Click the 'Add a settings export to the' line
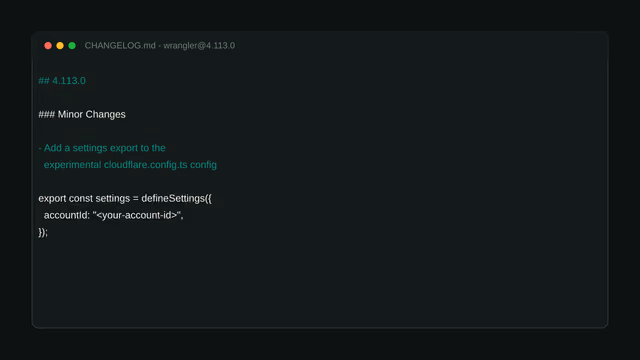 [x=102, y=148]
